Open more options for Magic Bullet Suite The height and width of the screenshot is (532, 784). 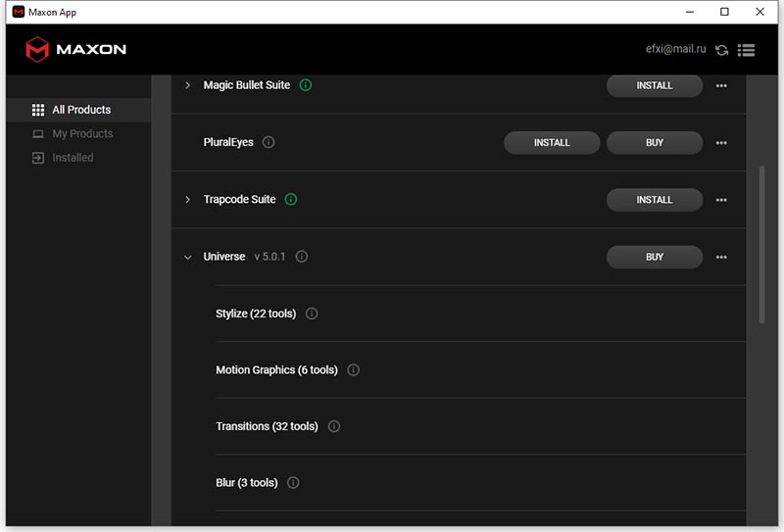click(721, 86)
